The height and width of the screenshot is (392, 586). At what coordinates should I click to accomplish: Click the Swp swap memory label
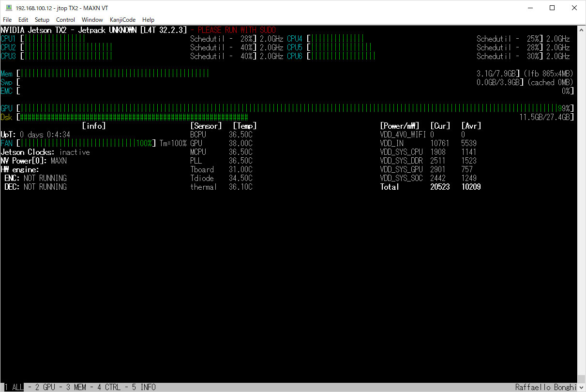point(6,82)
